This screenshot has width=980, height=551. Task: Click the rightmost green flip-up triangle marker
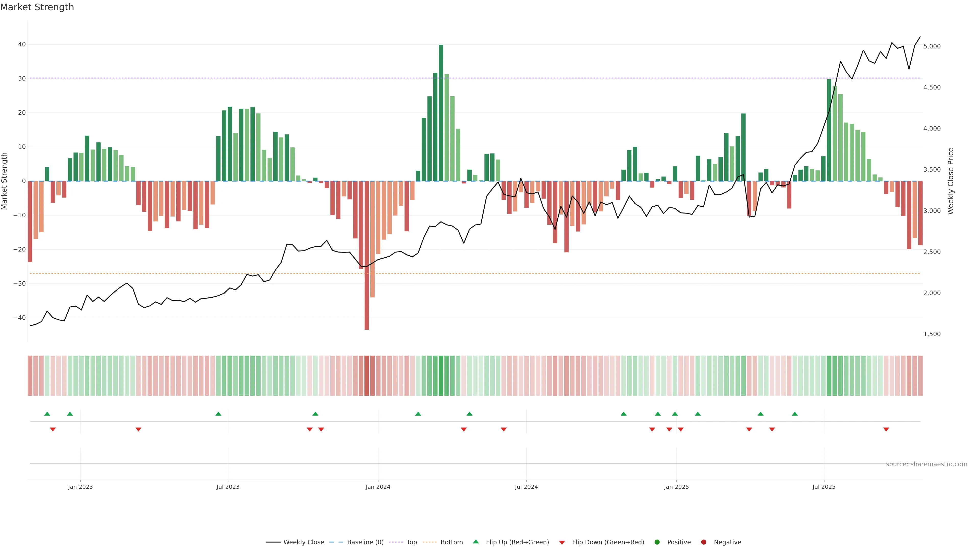pos(795,414)
